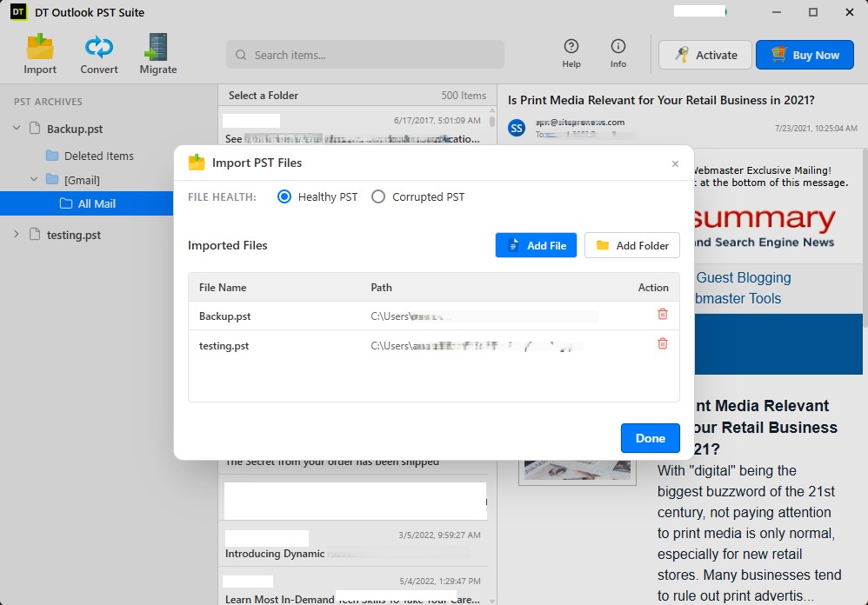Collapse the [Gmail] folder node
This screenshot has width=868, height=605.
(34, 180)
